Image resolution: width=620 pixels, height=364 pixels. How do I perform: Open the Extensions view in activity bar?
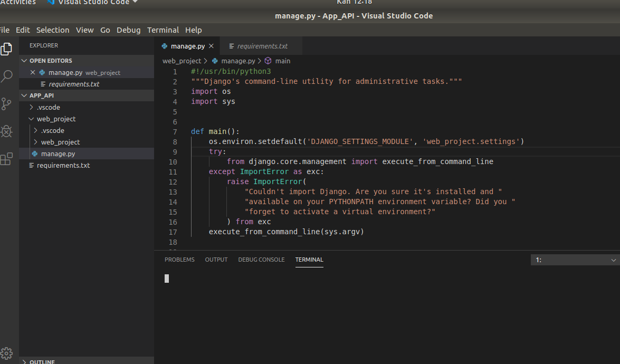6,159
